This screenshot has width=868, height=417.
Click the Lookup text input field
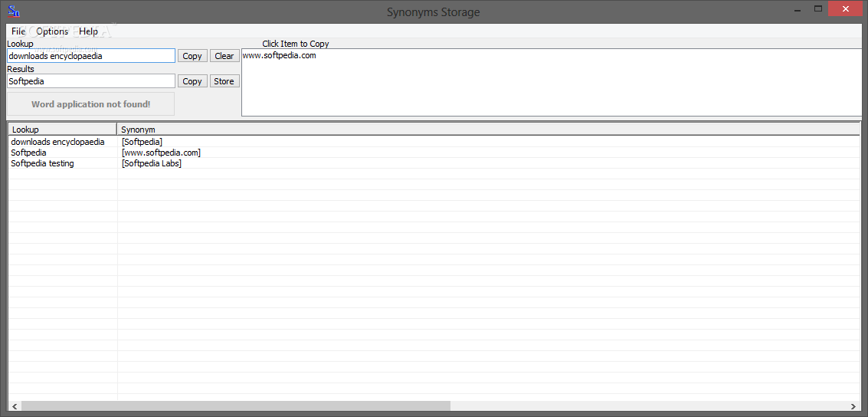pos(91,56)
